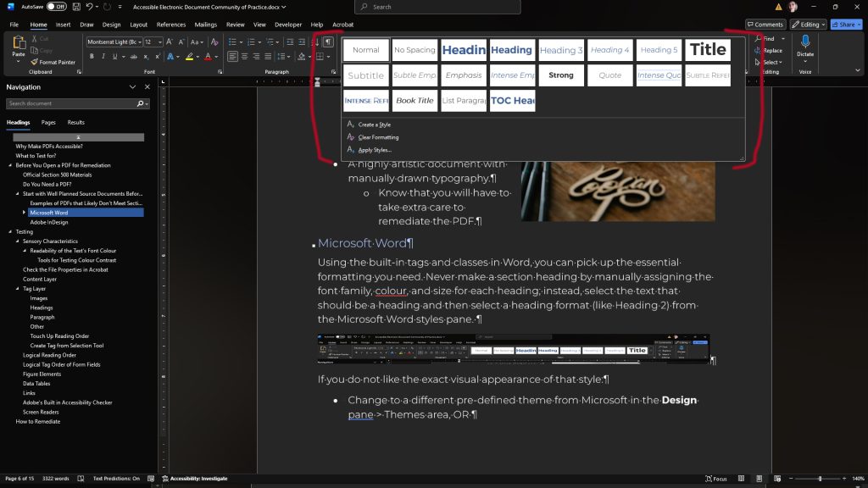This screenshot has width=868, height=488.
Task: Click the Share button
Action: pos(847,25)
